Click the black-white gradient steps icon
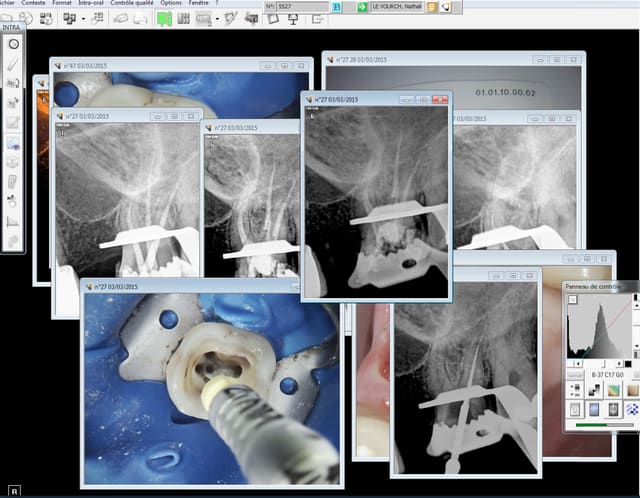The width and height of the screenshot is (640, 498). pos(594,390)
